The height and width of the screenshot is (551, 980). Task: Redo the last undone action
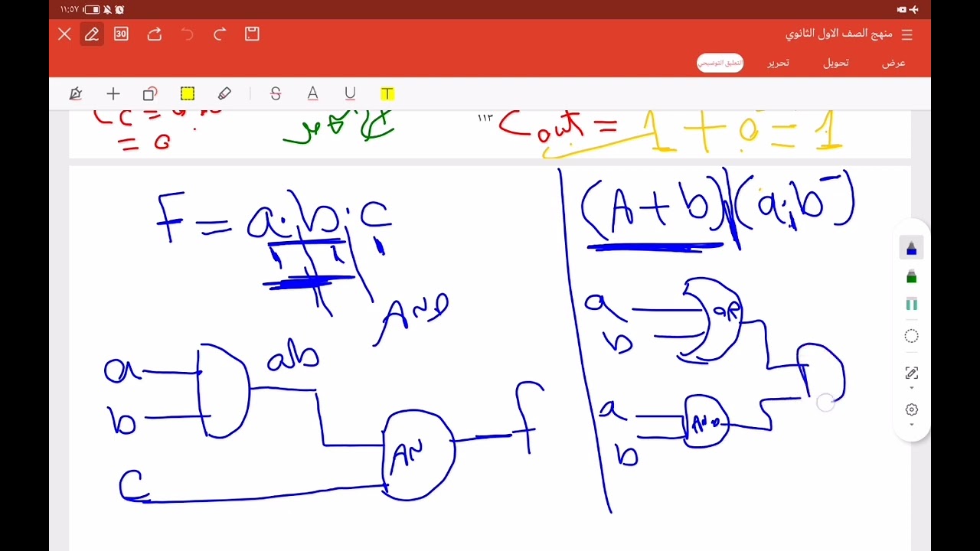click(x=220, y=34)
